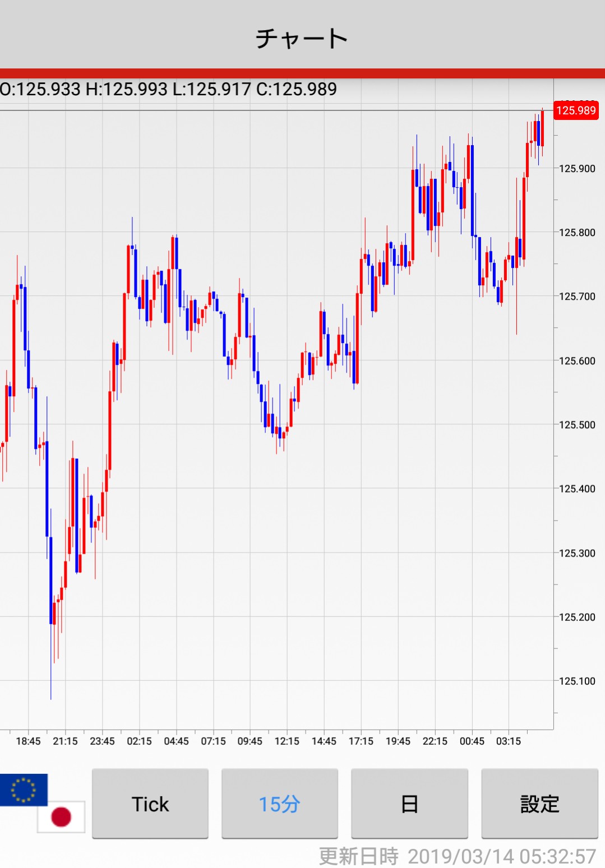The width and height of the screenshot is (605, 868).
Task: Tap the latest red candlestick at the right edge
Action: 542,129
